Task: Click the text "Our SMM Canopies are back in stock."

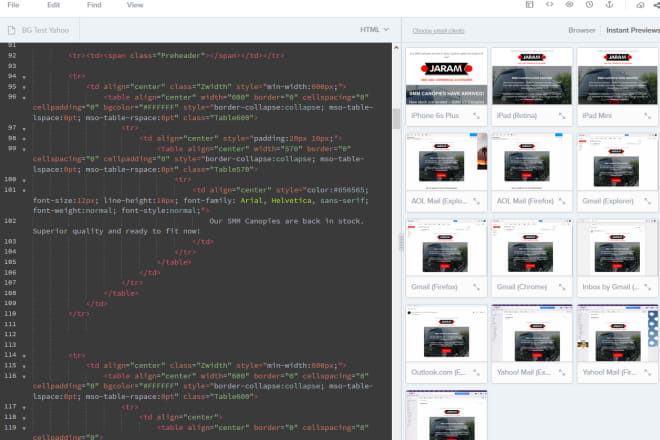Action: (286, 221)
